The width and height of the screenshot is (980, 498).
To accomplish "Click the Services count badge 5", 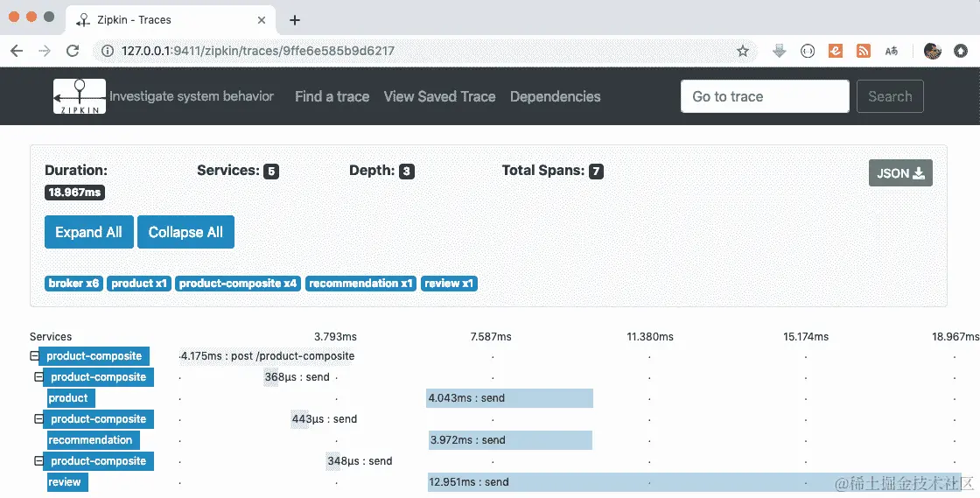I will [x=271, y=172].
